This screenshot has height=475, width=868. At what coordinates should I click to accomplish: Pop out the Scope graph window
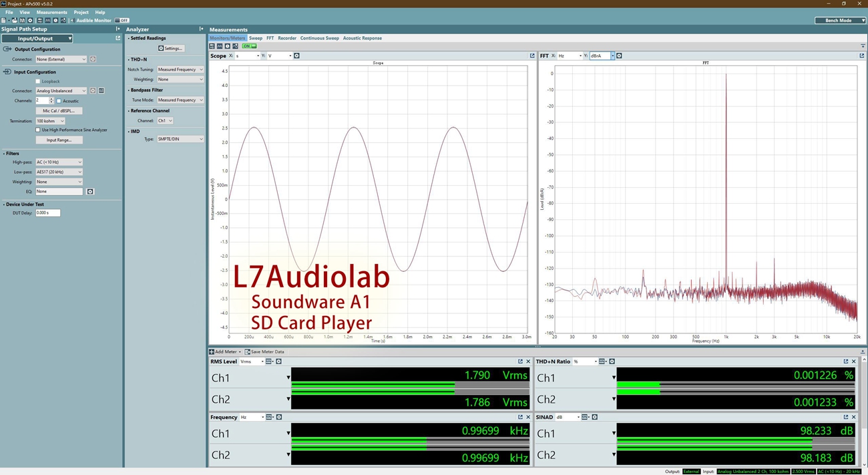point(532,56)
